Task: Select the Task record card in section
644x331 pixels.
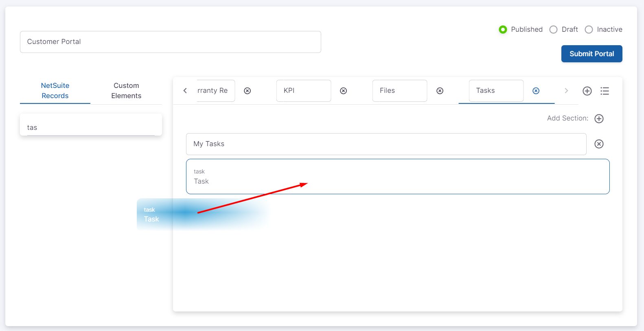Action: pos(397,176)
